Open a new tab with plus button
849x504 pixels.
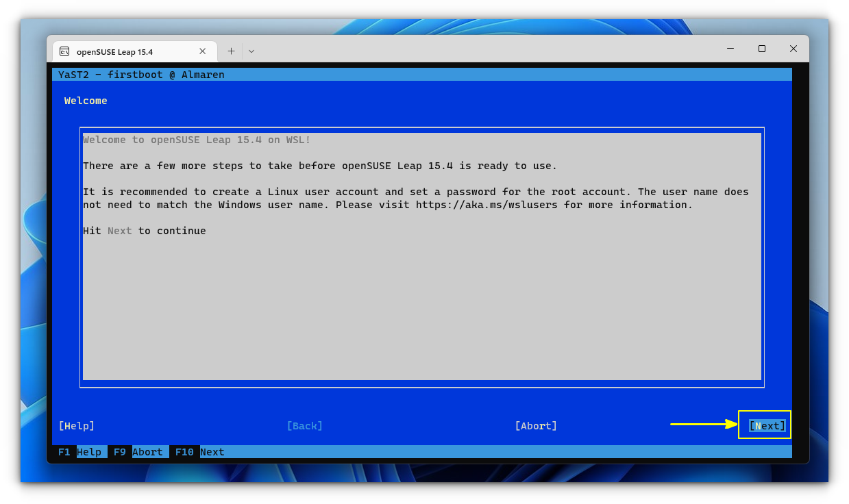[x=231, y=51]
